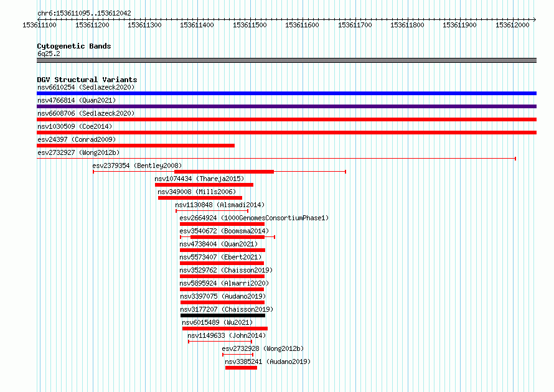Select the red nsv3397075 variant bar
This screenshot has height=392, width=554.
click(223, 302)
